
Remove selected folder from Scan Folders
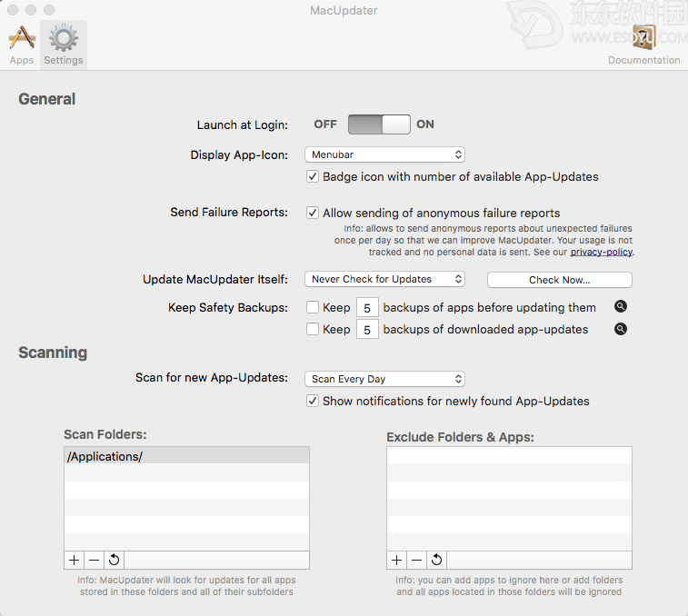pyautogui.click(x=94, y=561)
